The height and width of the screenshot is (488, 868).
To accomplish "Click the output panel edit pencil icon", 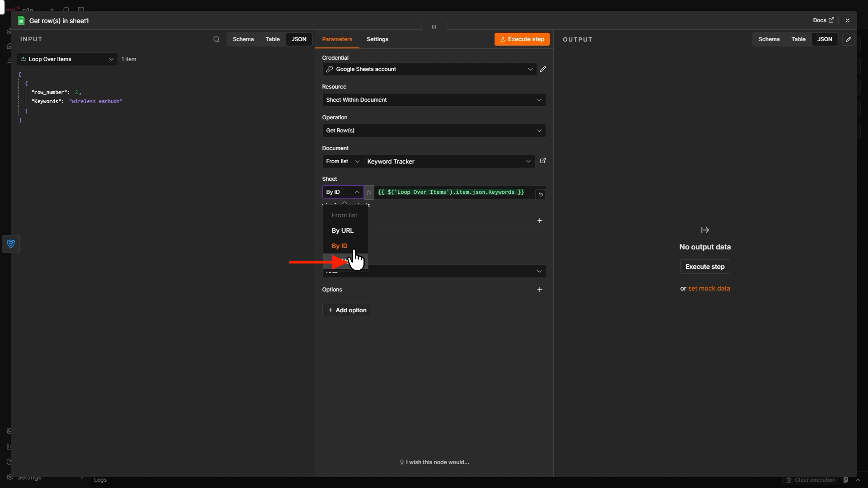I will pyautogui.click(x=849, y=39).
